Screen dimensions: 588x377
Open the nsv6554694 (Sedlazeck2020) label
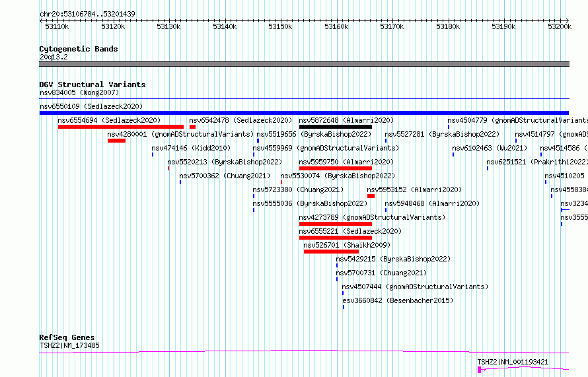109,120
